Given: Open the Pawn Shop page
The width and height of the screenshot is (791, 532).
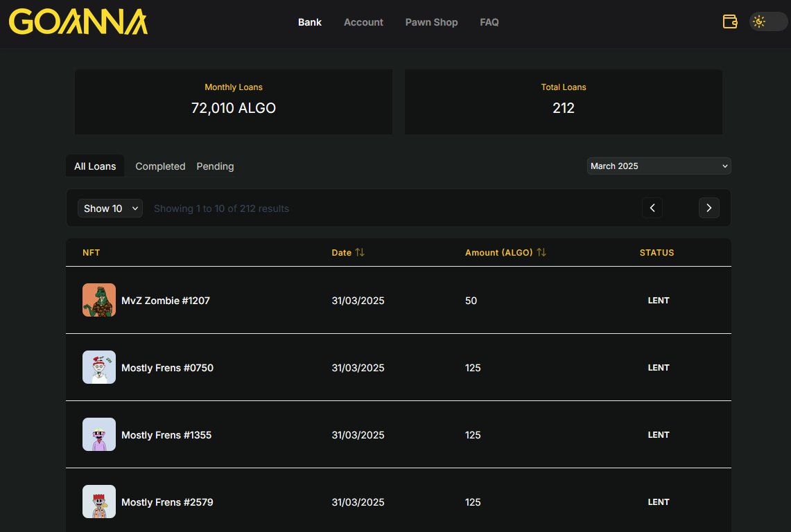Looking at the screenshot, I should coord(431,22).
